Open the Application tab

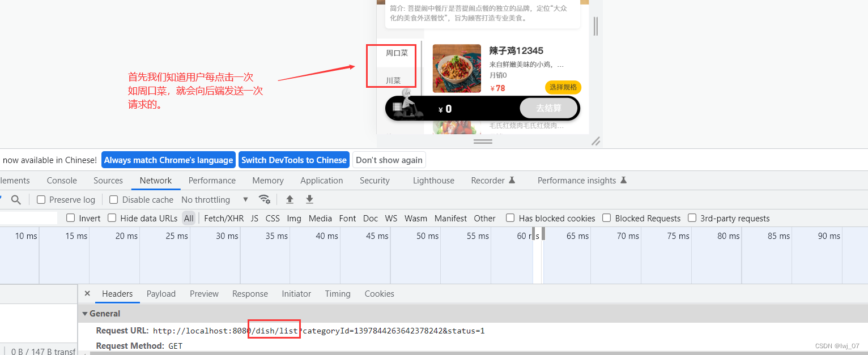[322, 181]
